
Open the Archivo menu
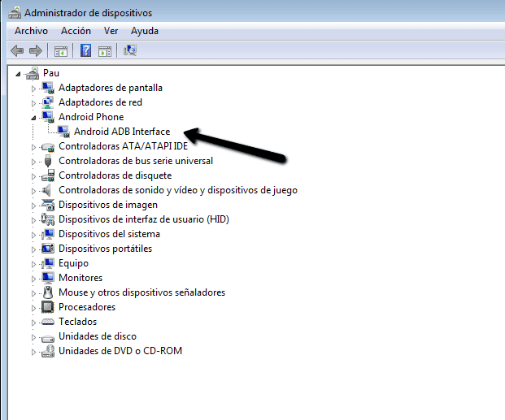pyautogui.click(x=31, y=31)
